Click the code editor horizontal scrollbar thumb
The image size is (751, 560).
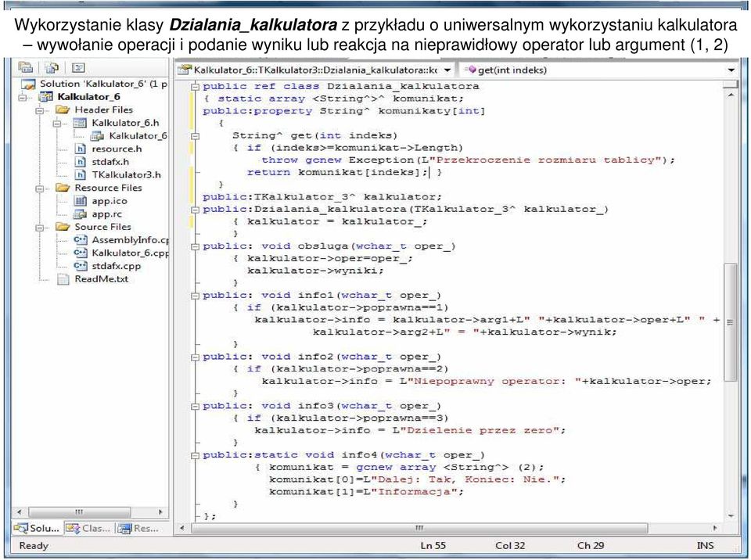(x=419, y=528)
